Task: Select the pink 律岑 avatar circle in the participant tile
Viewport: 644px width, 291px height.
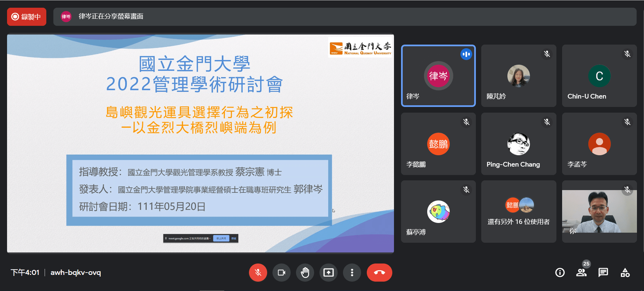Action: [x=438, y=76]
